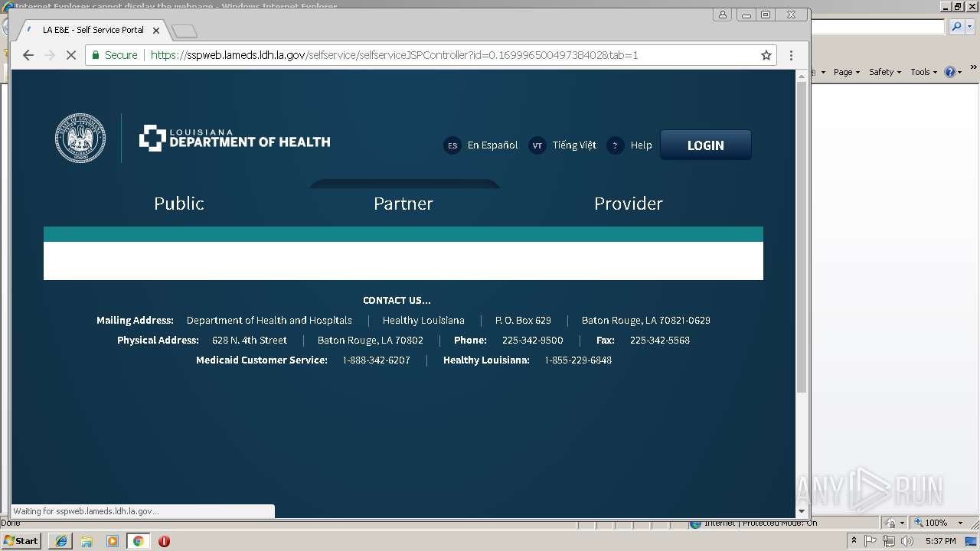Switch to the Chrome taskbar icon
This screenshot has width=980, height=551.
(x=138, y=541)
